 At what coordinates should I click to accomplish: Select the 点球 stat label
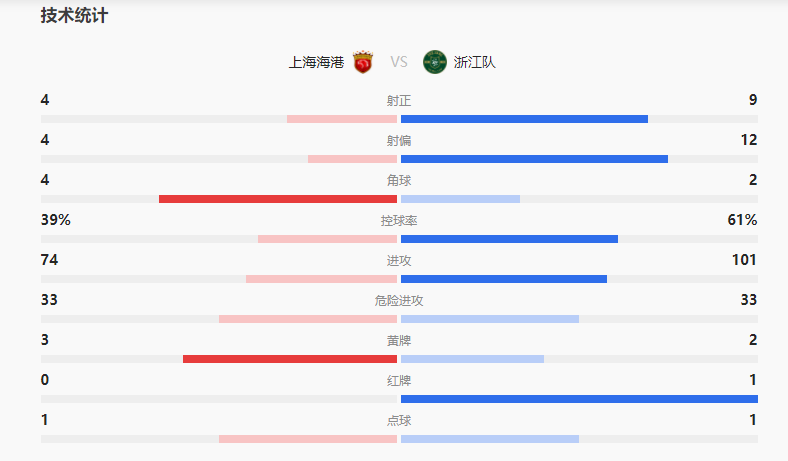(399, 421)
